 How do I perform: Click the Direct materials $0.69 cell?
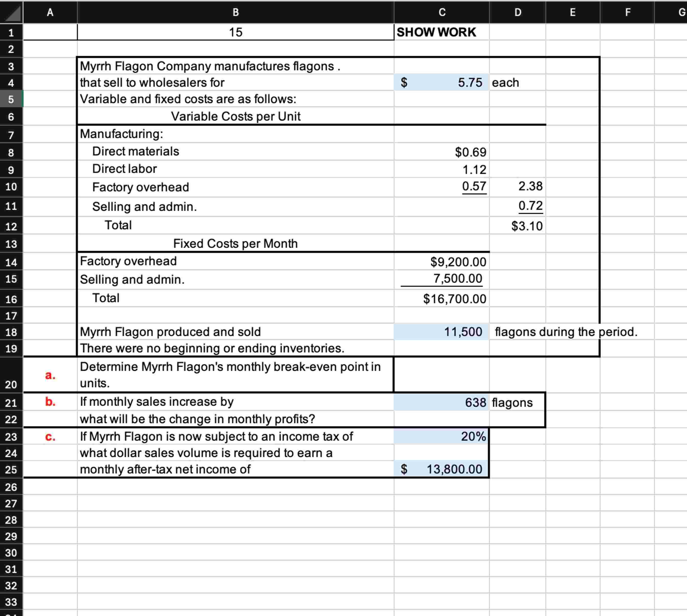click(442, 152)
